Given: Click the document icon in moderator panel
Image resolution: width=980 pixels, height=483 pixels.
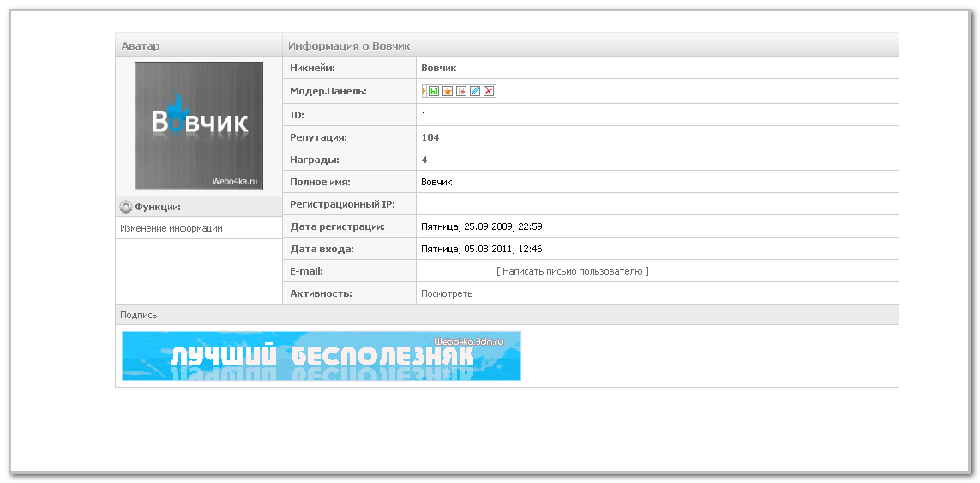Looking at the screenshot, I should (461, 91).
